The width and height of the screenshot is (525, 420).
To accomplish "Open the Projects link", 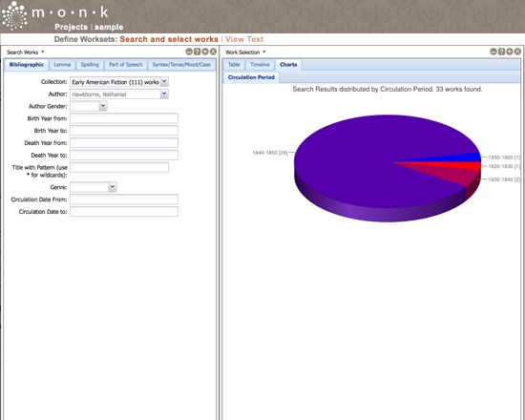I will click(71, 27).
